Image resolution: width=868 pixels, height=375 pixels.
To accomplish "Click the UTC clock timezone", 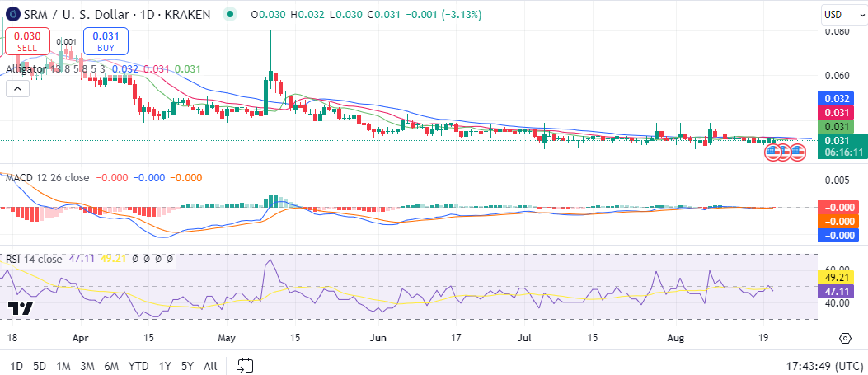I will [x=825, y=366].
